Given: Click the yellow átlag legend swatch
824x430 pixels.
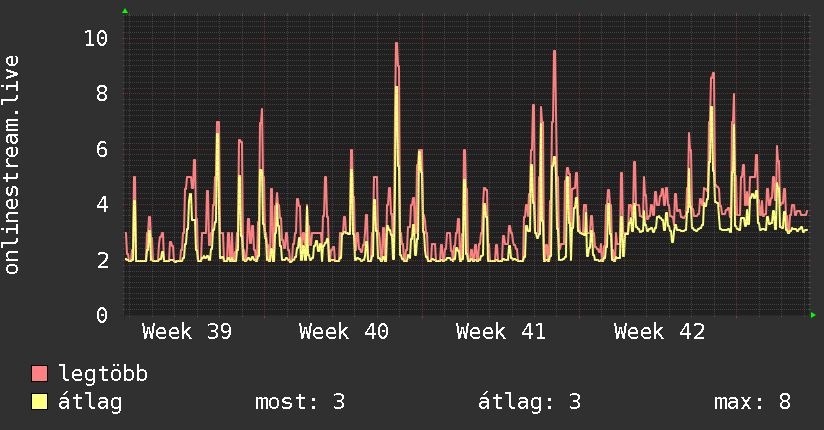Looking at the screenshot, I should click(39, 402).
